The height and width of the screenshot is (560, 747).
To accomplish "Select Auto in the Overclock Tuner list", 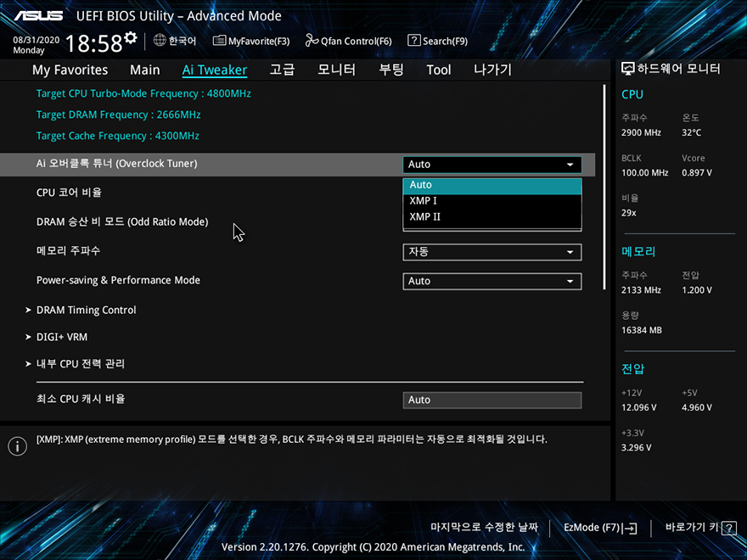I will [492, 185].
